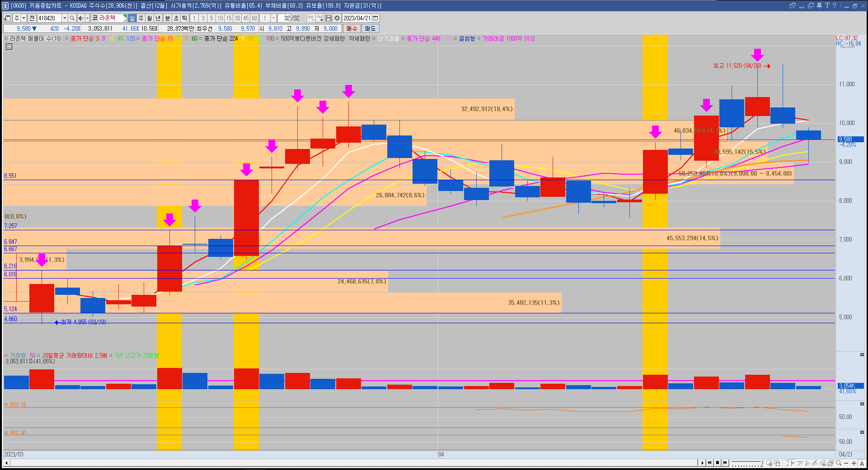Open the help question mark icon
The image size is (868, 470).
pyautogui.click(x=835, y=5)
